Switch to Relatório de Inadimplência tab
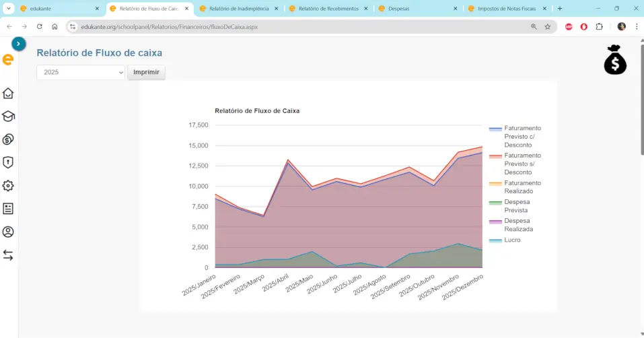This screenshot has height=338, width=644. (x=238, y=9)
